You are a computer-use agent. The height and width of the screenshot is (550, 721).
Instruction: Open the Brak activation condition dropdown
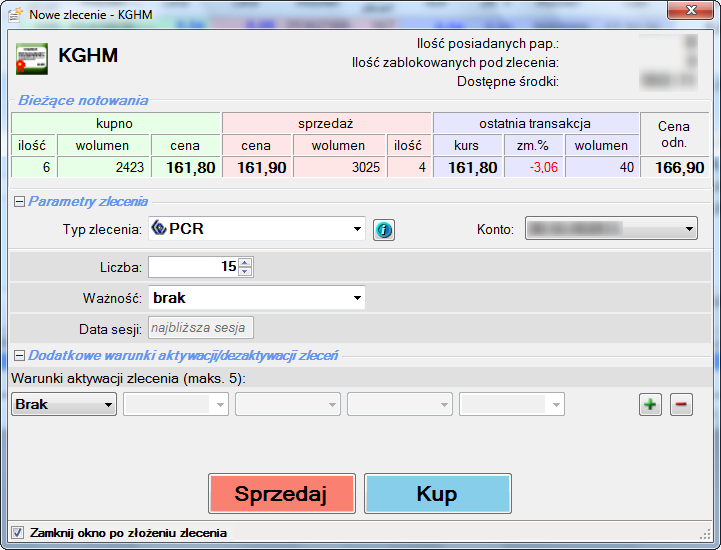point(64,404)
